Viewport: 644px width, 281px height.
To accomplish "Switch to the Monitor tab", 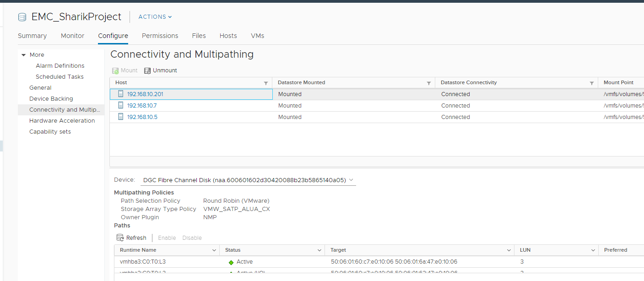I will click(72, 36).
